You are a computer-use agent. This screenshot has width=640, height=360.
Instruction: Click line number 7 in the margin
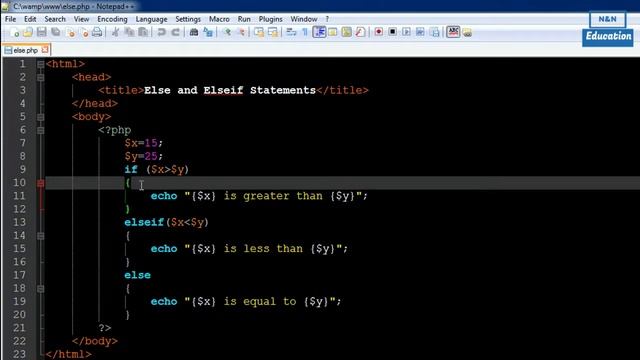22,143
